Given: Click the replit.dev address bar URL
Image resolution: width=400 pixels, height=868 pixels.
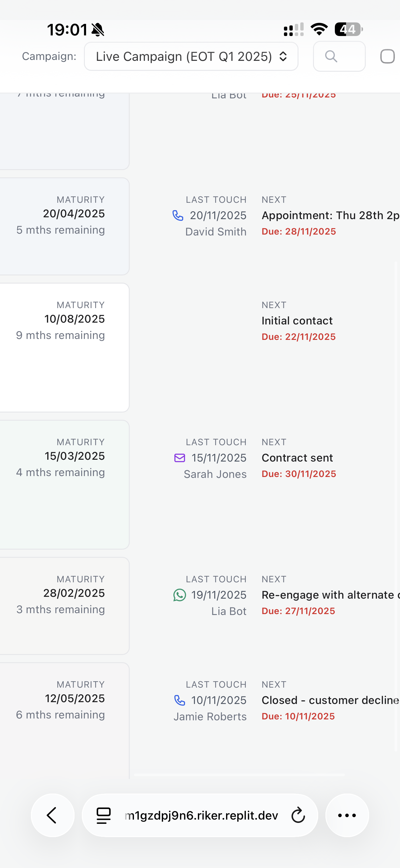Looking at the screenshot, I should tap(201, 815).
